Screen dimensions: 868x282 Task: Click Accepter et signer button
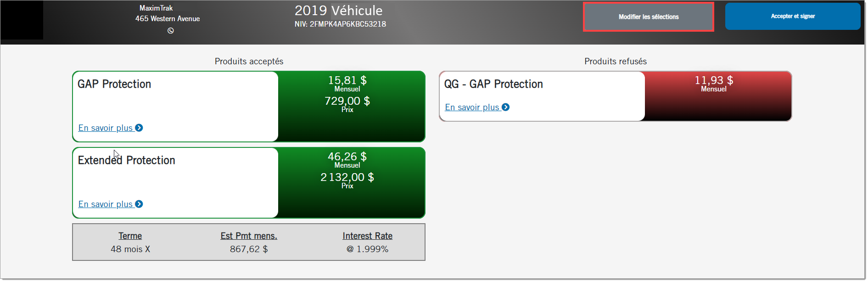point(793,16)
